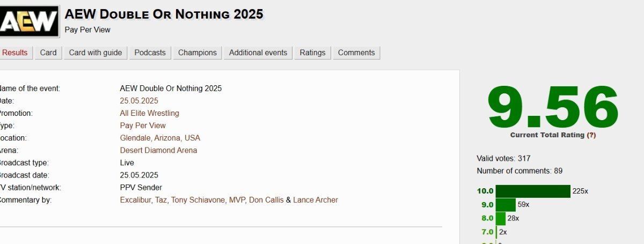This screenshot has width=644, height=244.
Task: Click the 10.0 rating bar
Action: coord(533,191)
